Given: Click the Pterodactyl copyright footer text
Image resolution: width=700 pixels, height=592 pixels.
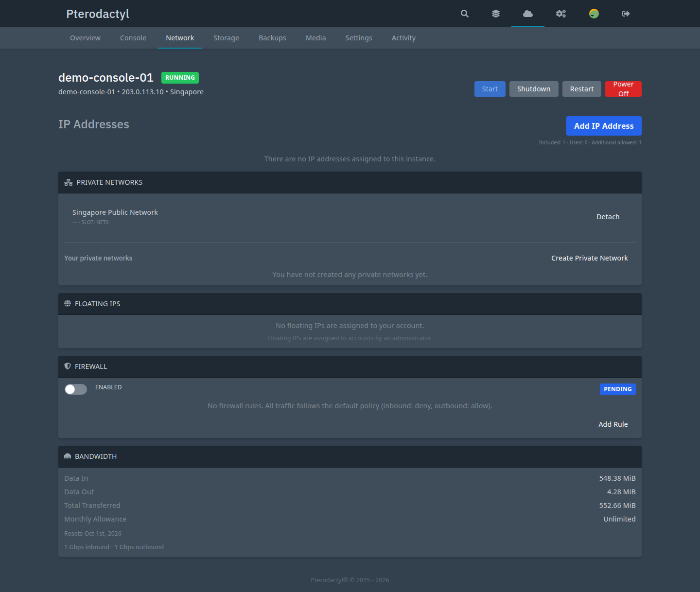Looking at the screenshot, I should point(350,580).
